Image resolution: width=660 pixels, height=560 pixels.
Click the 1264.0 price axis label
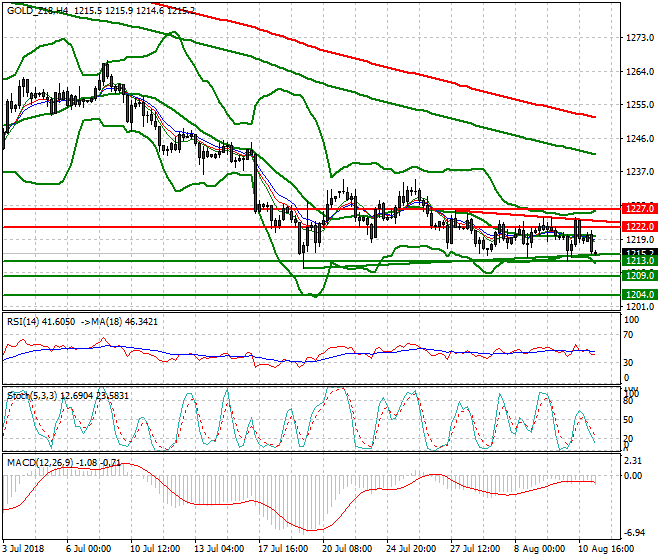(640, 72)
